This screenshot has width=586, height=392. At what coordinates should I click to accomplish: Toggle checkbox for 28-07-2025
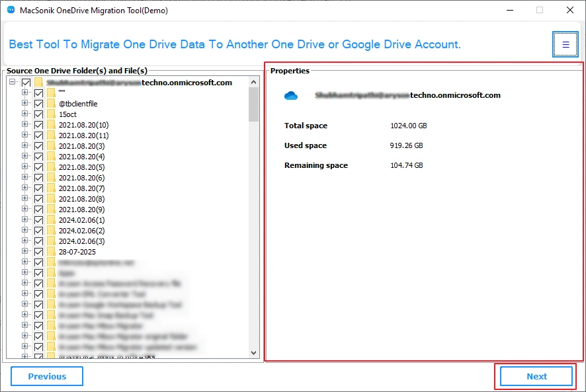coord(38,252)
